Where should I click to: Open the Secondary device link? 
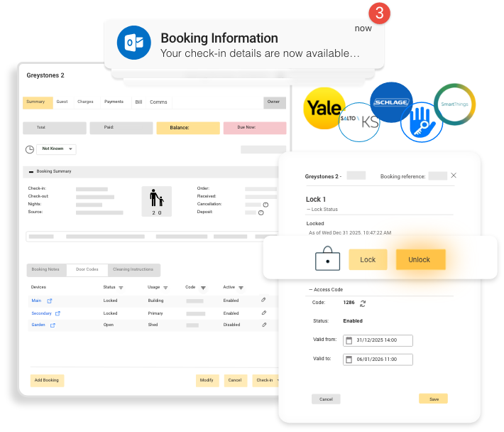[41, 313]
